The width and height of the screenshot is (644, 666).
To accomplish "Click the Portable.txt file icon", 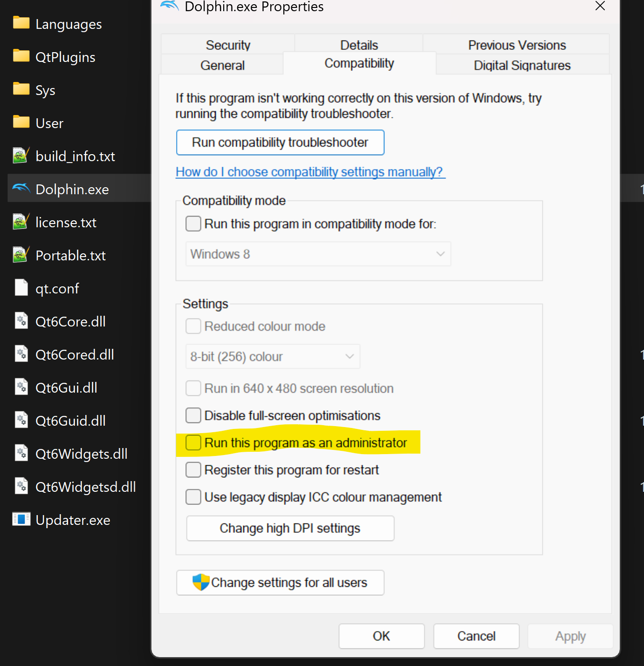I will (x=21, y=254).
